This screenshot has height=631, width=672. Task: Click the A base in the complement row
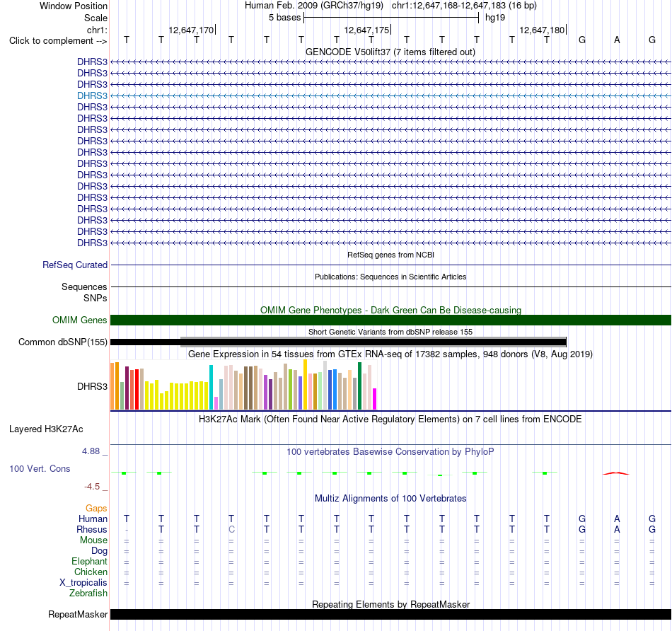click(x=617, y=40)
